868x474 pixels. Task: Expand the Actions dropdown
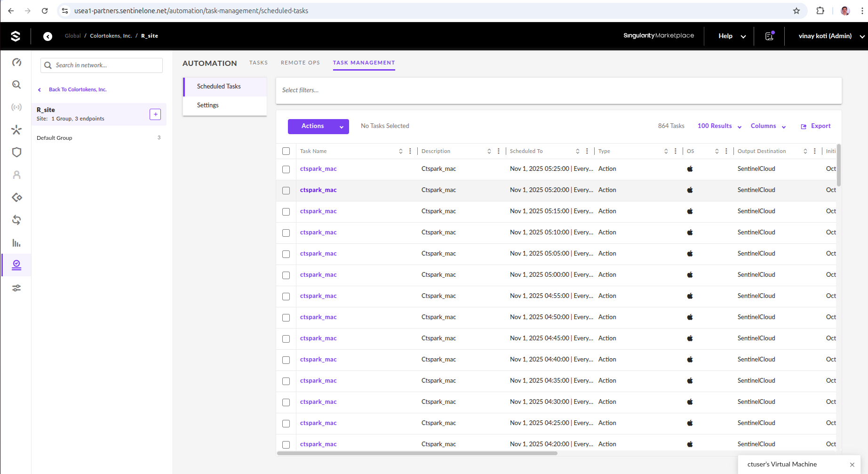318,126
